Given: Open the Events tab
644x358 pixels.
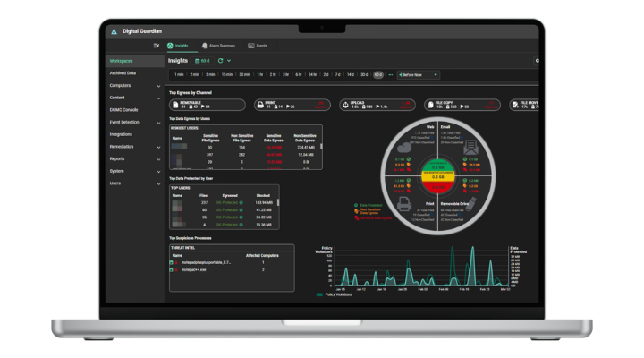Looking at the screenshot, I should coord(258,45).
